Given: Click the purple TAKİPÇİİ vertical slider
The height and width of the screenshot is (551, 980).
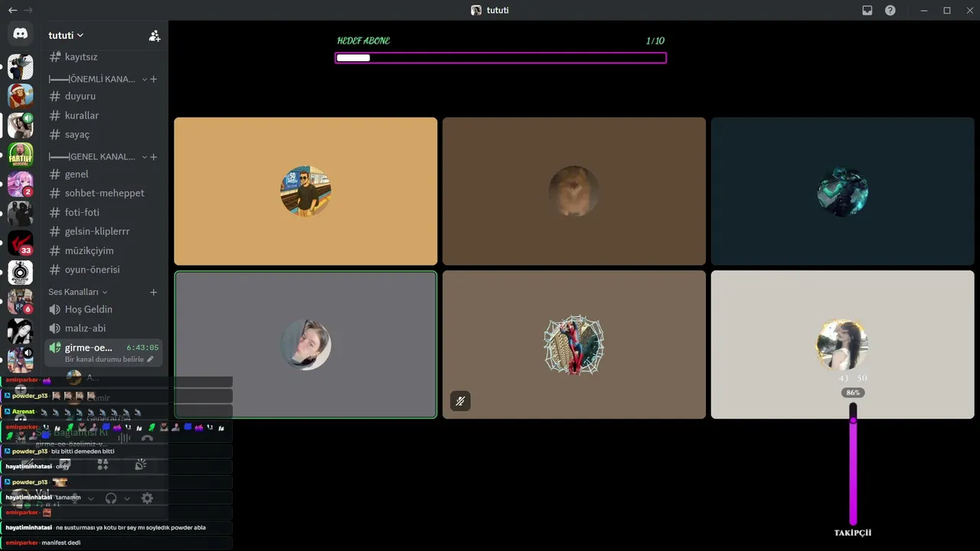Looking at the screenshot, I should [x=853, y=465].
